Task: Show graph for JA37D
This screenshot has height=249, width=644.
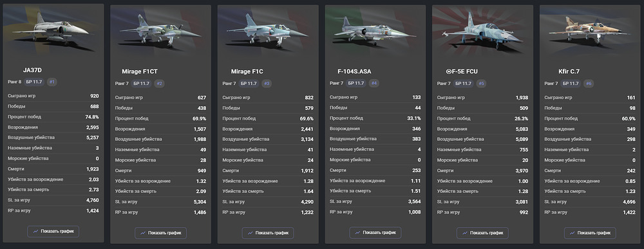Action: point(53,232)
